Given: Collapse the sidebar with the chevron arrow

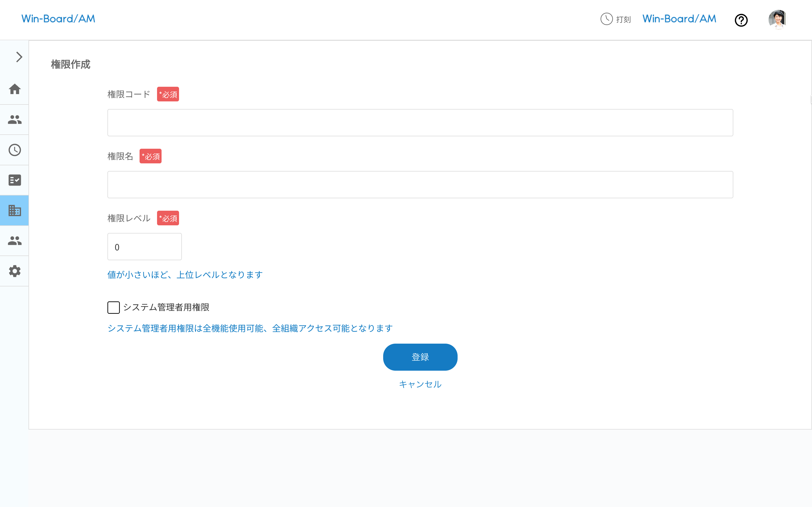Looking at the screenshot, I should pyautogui.click(x=18, y=57).
